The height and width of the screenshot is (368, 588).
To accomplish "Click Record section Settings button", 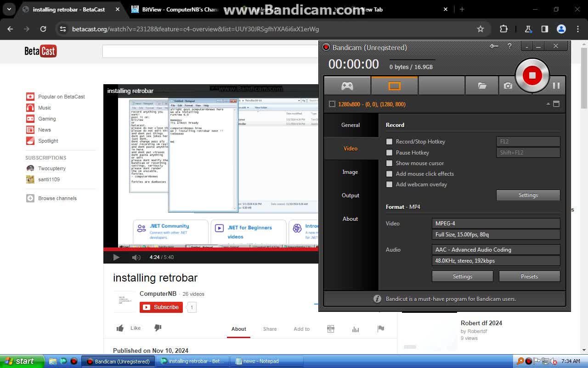I will coord(528,195).
